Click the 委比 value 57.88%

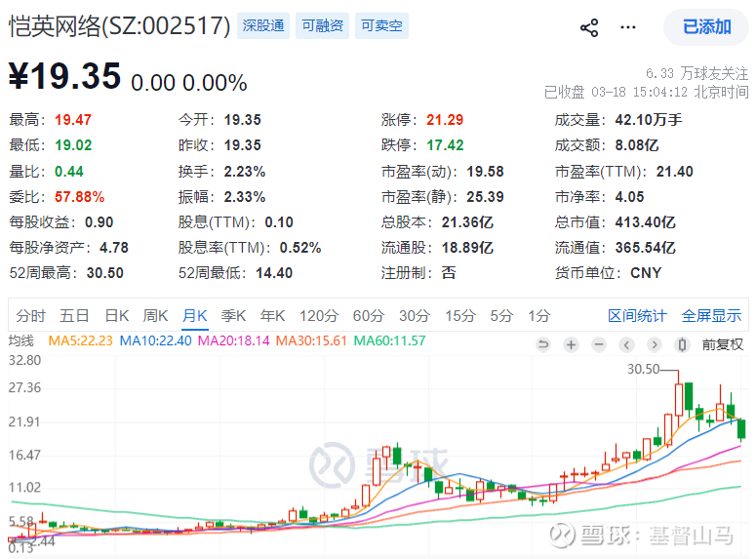click(x=80, y=197)
